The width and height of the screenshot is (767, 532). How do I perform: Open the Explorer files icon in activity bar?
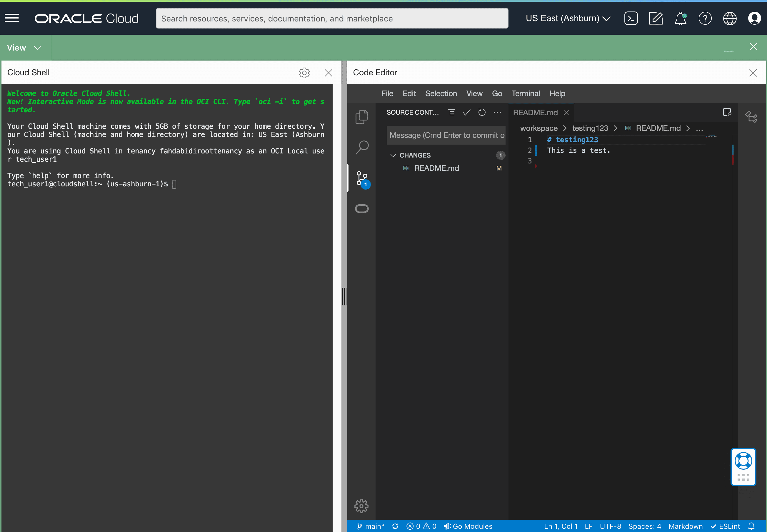(361, 117)
